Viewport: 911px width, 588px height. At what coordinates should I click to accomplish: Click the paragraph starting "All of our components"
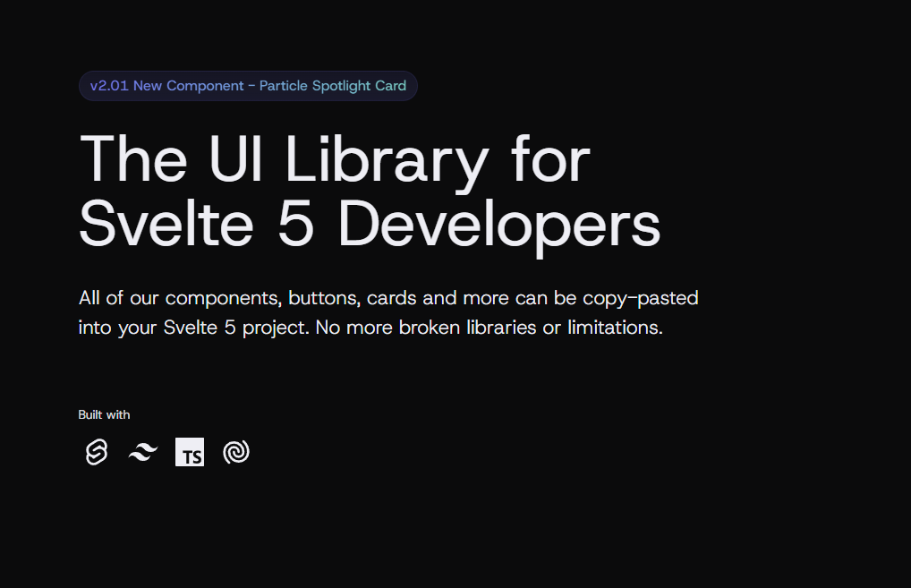[x=388, y=312]
